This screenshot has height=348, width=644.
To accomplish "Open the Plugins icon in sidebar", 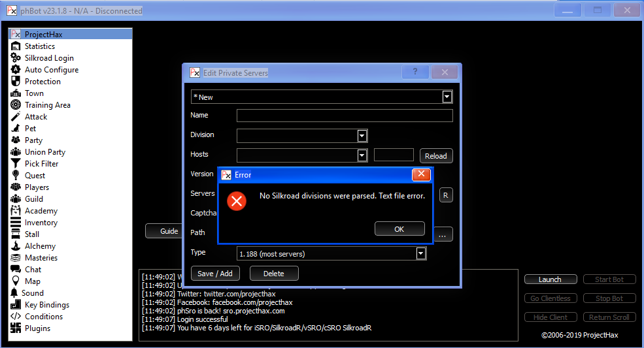I will [16, 328].
